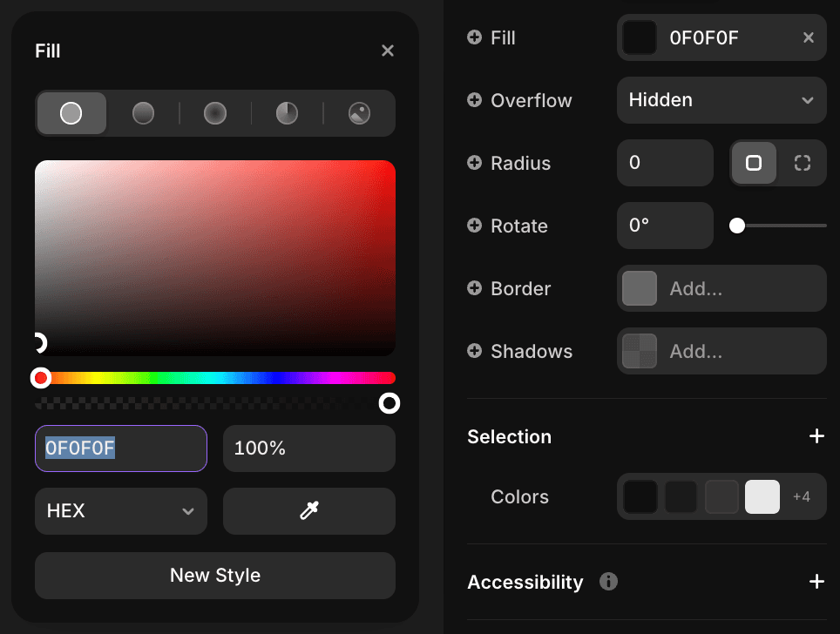Add a Border to the element
Viewport: 840px width, 634px height.
click(x=721, y=288)
